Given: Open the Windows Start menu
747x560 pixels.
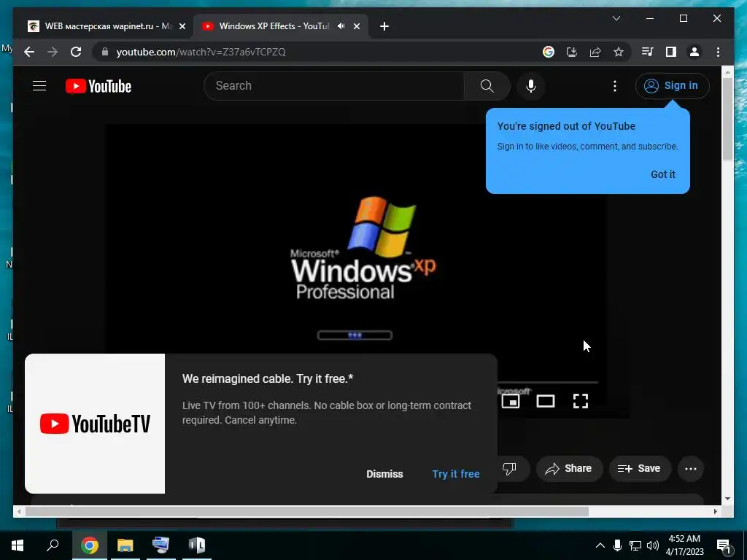Looking at the screenshot, I should (18, 545).
